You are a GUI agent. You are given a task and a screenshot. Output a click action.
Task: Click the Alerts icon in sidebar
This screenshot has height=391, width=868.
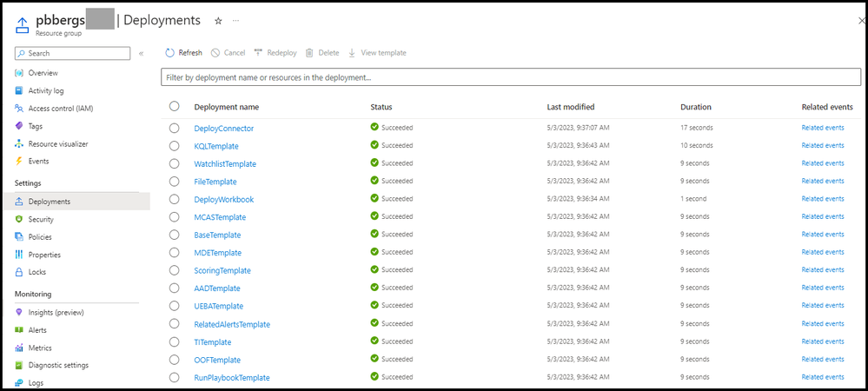pyautogui.click(x=19, y=330)
